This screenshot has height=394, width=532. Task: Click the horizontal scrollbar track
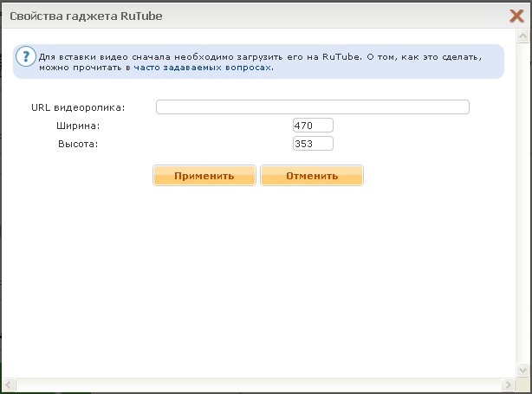click(x=260, y=384)
